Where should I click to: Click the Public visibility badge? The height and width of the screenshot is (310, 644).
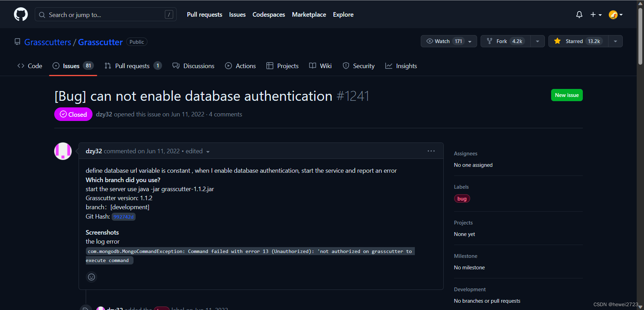point(137,42)
